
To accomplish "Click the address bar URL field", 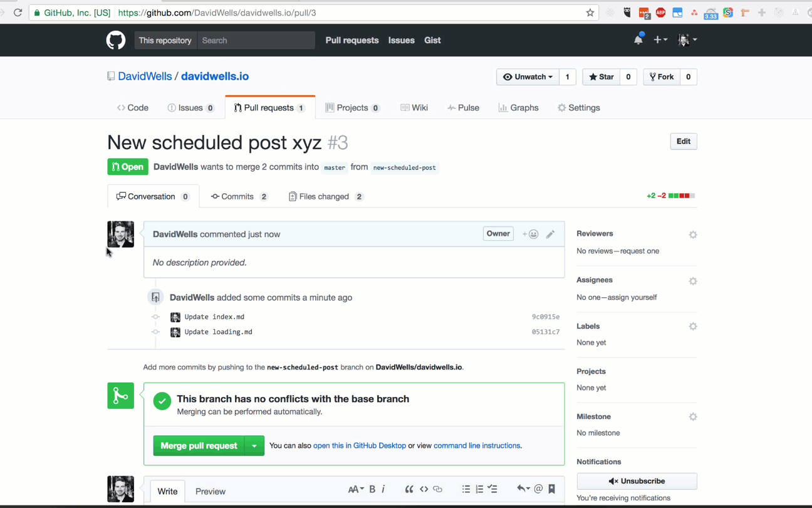I will click(x=313, y=13).
